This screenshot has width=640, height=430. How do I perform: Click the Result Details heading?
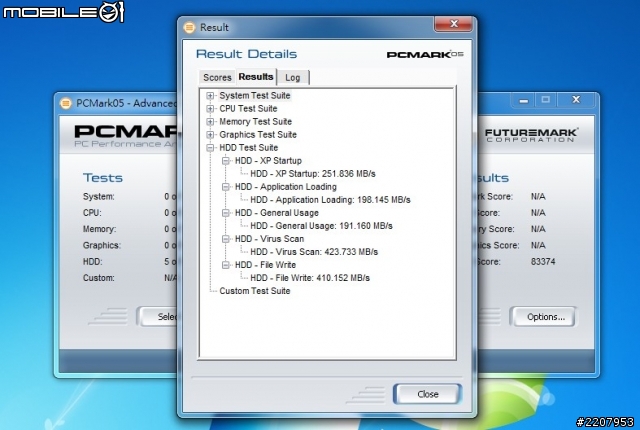click(x=247, y=54)
